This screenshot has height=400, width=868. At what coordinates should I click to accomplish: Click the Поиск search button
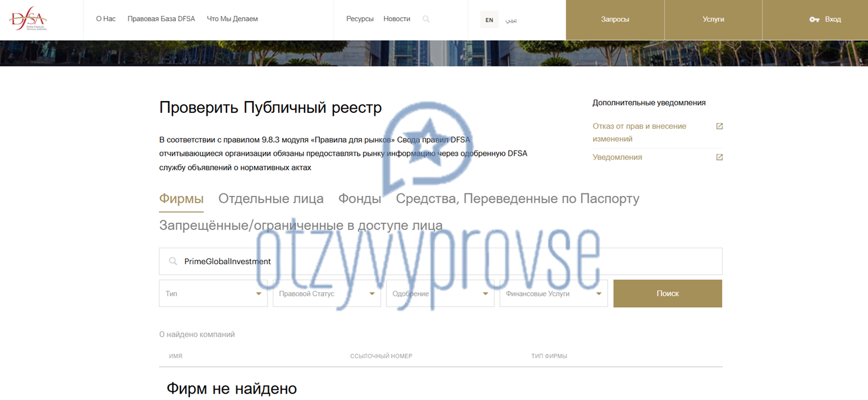click(x=667, y=294)
